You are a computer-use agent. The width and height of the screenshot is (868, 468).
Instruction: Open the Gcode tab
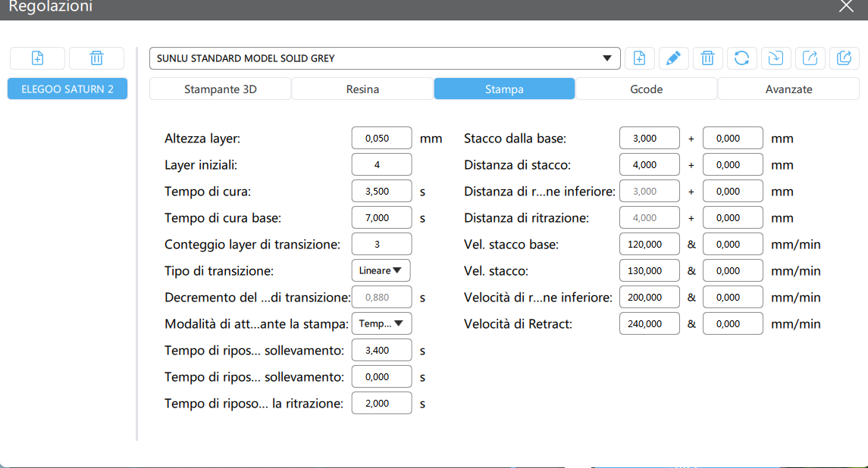click(646, 89)
